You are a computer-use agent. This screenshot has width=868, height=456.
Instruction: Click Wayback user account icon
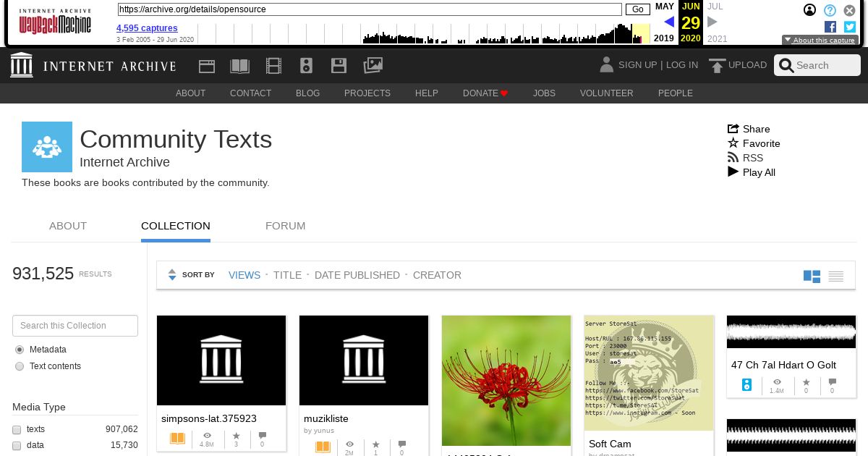[810, 10]
